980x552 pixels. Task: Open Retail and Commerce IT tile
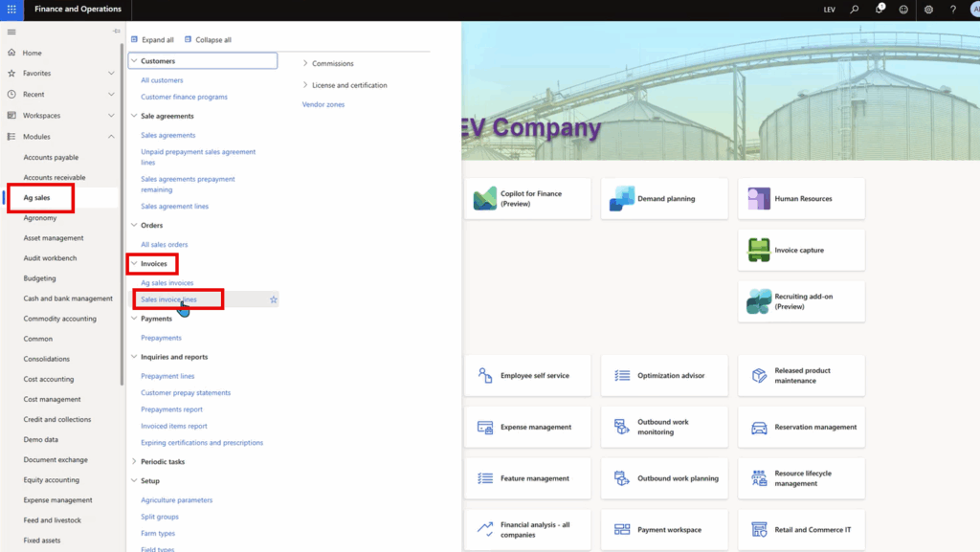(x=801, y=530)
